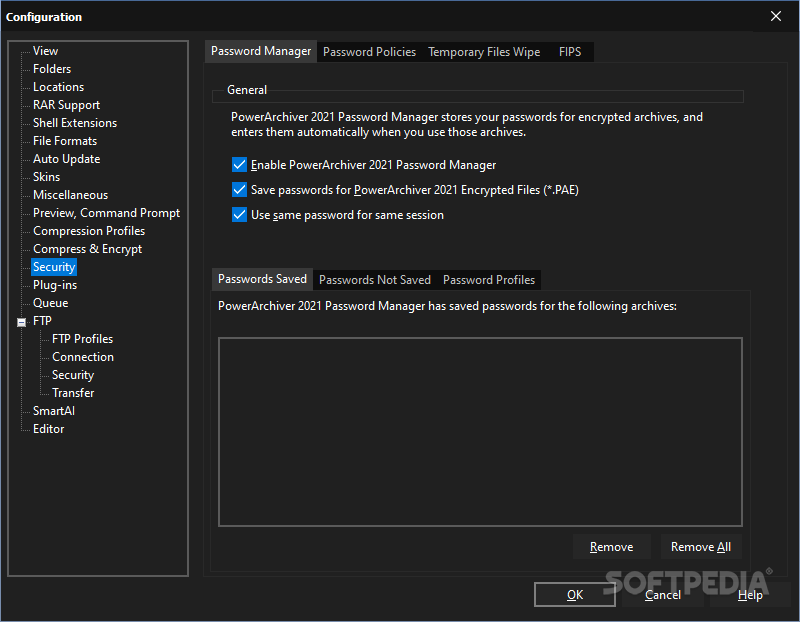Open FTP Profiles settings
Screen dimensions: 800x622
point(83,339)
